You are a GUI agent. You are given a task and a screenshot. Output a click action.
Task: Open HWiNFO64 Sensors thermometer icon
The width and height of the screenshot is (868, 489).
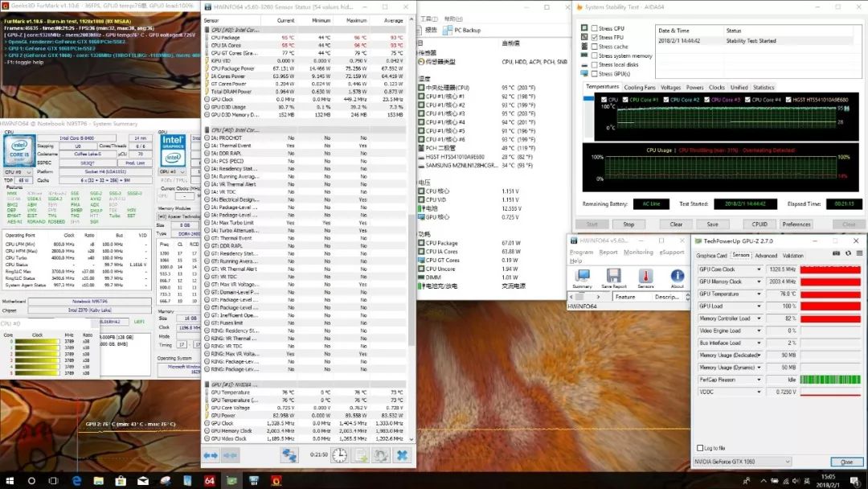tap(646, 277)
